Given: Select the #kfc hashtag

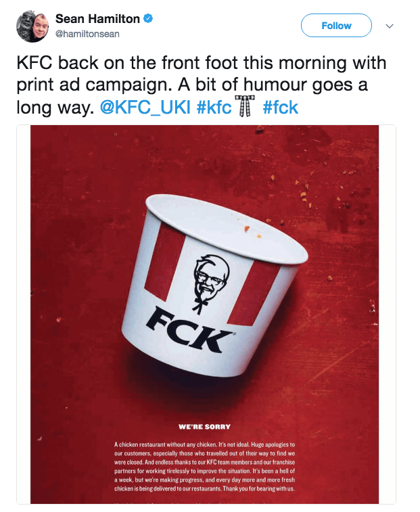Looking at the screenshot, I should click(x=214, y=108).
